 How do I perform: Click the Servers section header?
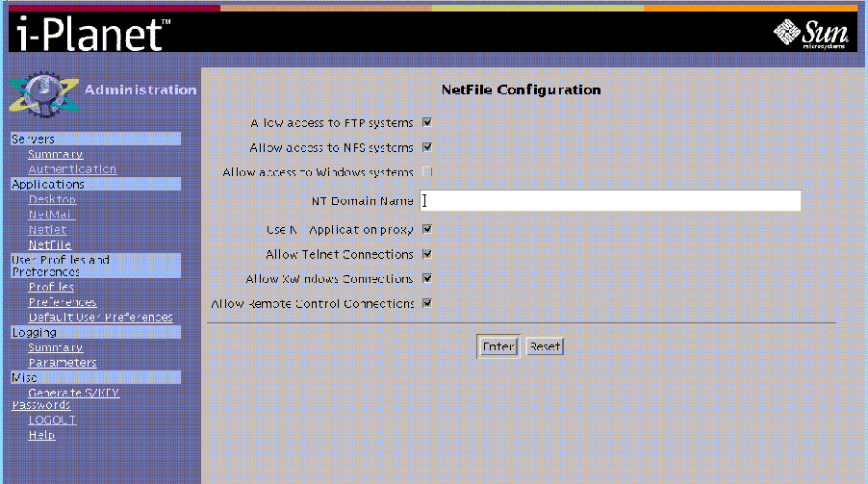point(96,139)
